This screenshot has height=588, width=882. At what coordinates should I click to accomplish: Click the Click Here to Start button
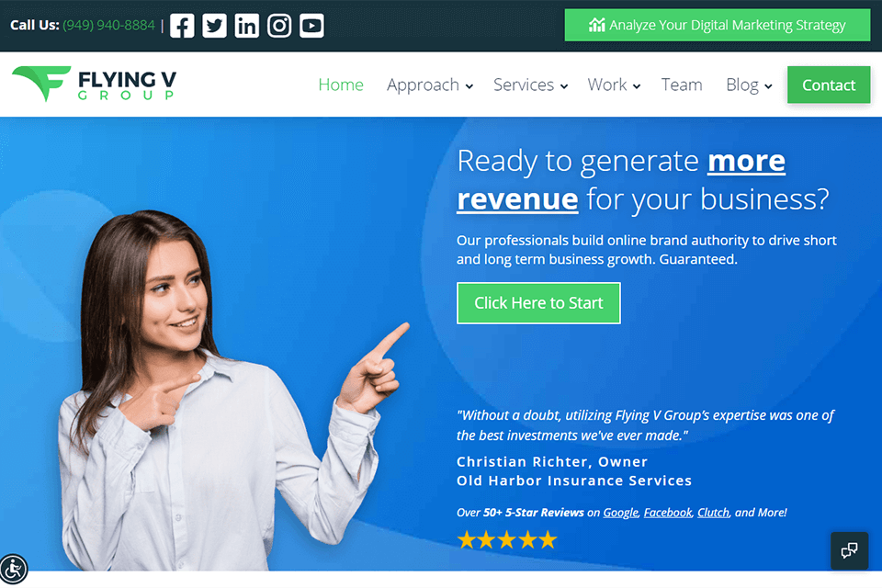(x=538, y=303)
